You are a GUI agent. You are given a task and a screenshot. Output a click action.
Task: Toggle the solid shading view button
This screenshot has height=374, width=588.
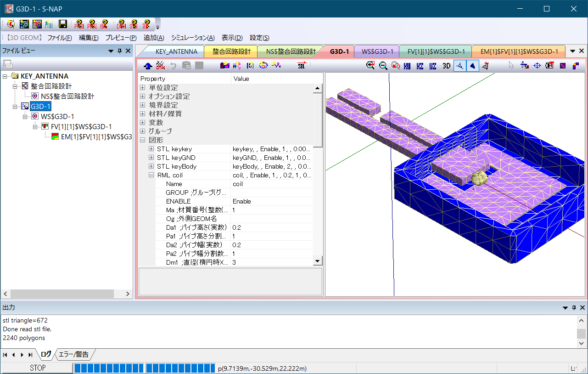tap(472, 66)
